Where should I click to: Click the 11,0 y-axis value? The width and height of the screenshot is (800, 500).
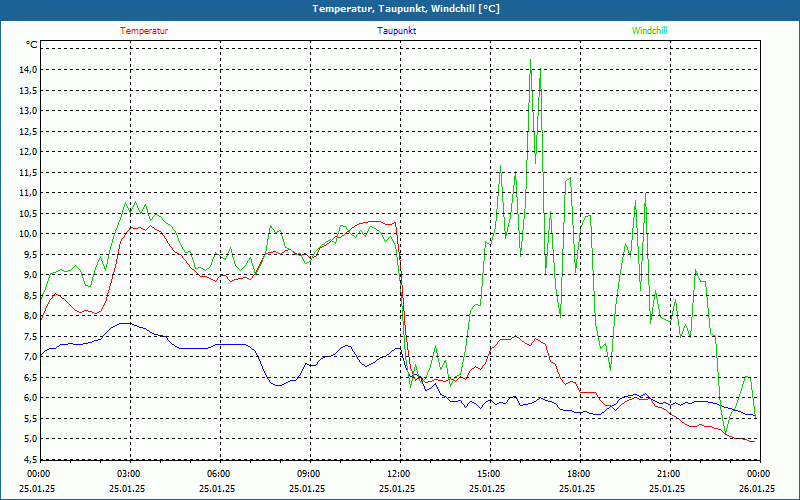(29, 193)
